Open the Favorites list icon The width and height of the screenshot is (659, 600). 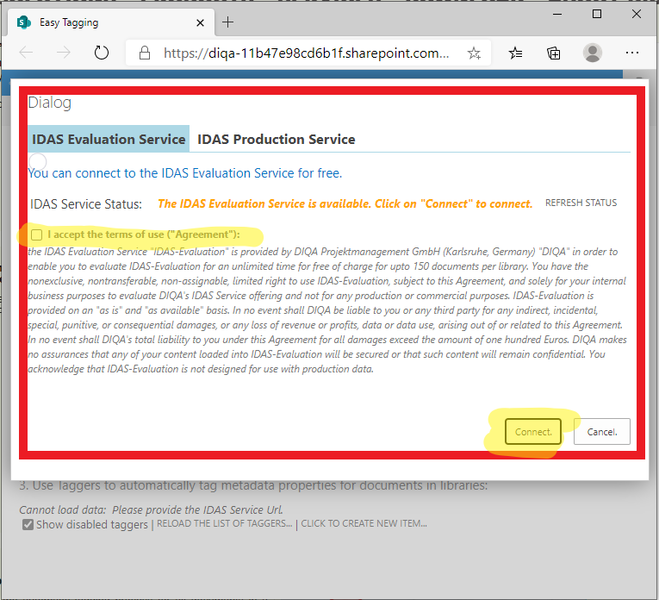pos(515,53)
